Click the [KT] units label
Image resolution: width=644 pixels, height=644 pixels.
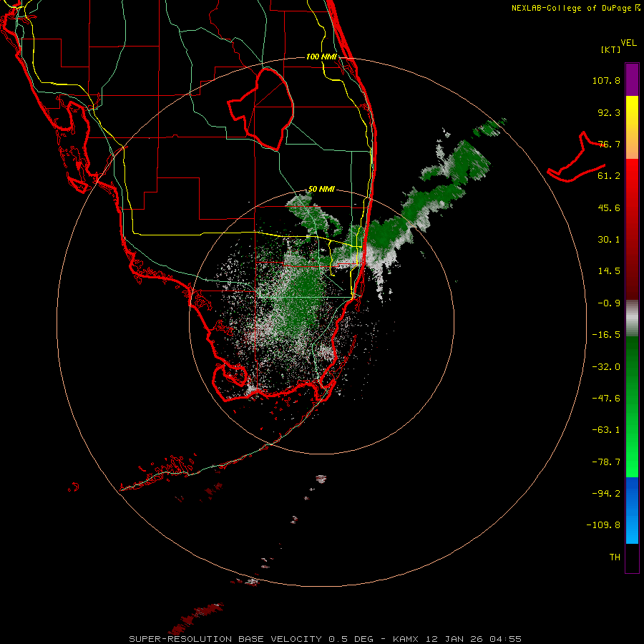tap(610, 49)
